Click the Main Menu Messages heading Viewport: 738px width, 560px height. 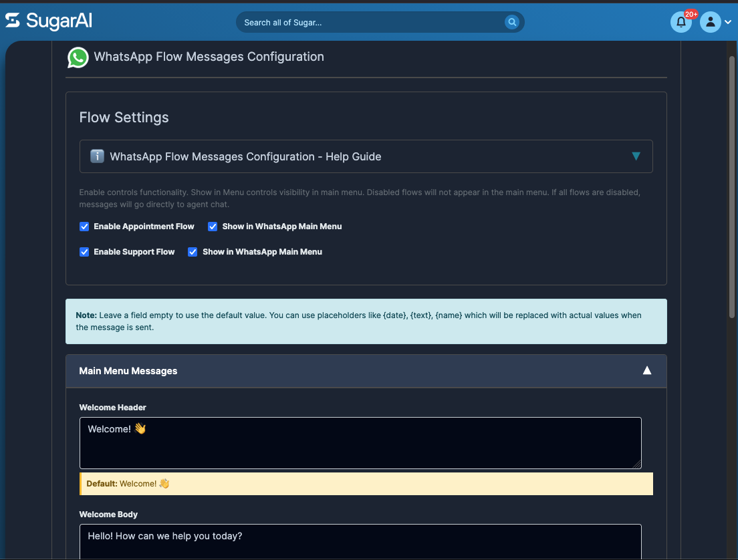click(128, 371)
